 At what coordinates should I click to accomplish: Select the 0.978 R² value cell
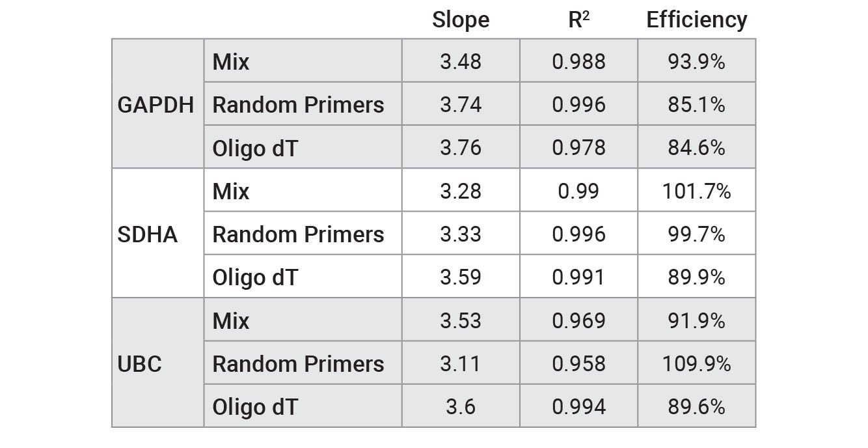point(578,148)
